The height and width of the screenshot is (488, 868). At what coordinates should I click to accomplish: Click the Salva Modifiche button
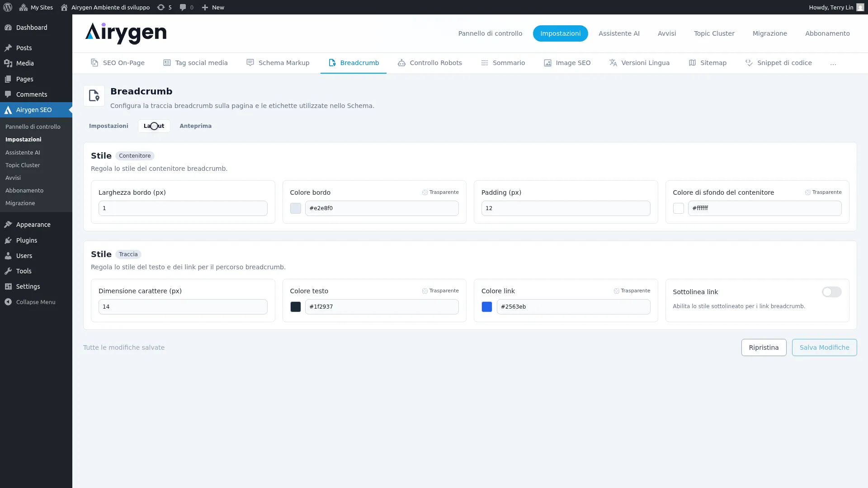click(824, 347)
